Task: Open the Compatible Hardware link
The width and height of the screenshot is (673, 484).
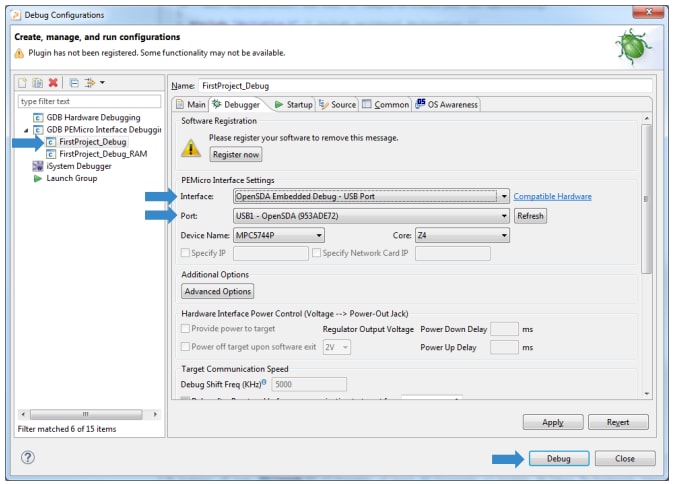Action: pos(552,197)
